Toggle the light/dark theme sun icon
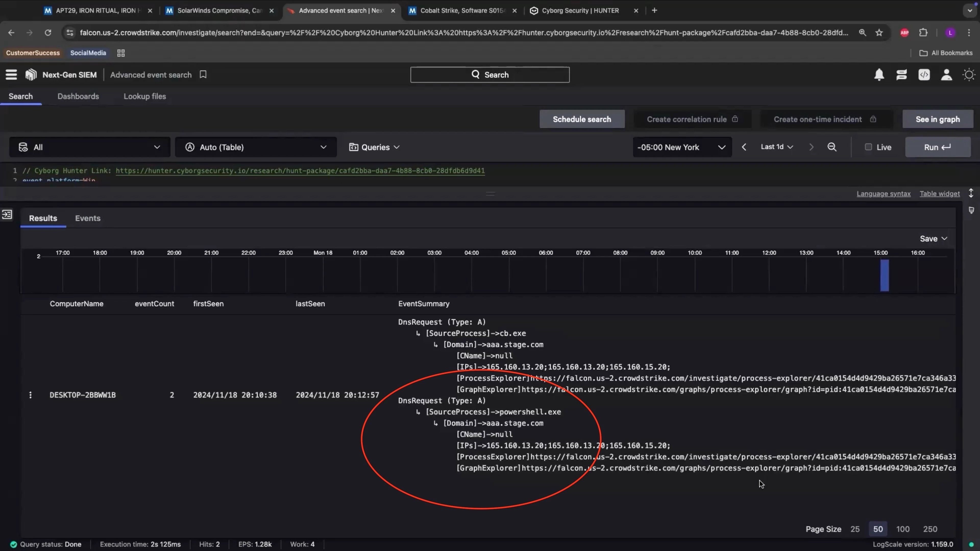980x551 pixels. 969,74
